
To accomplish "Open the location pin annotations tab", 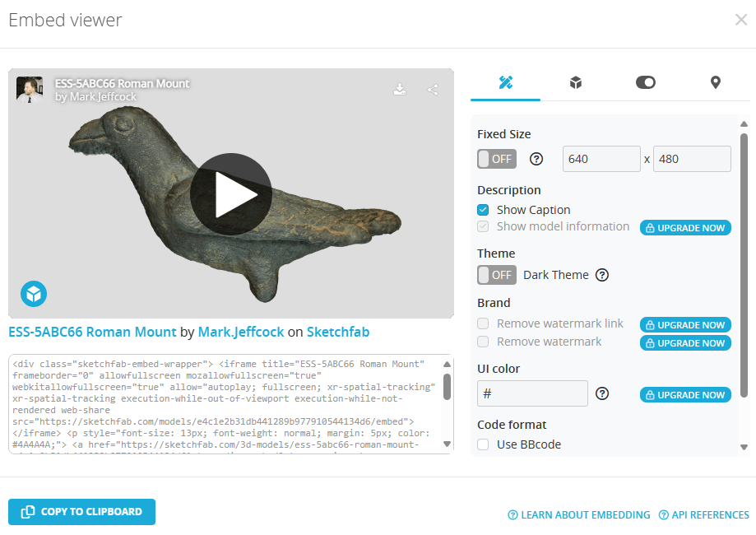I will tap(716, 82).
